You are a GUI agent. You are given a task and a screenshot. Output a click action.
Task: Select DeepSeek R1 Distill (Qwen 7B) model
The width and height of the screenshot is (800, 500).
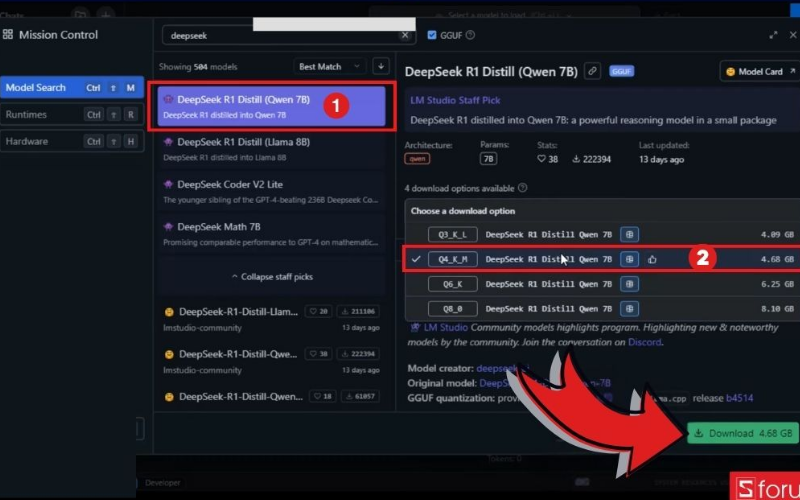click(271, 106)
